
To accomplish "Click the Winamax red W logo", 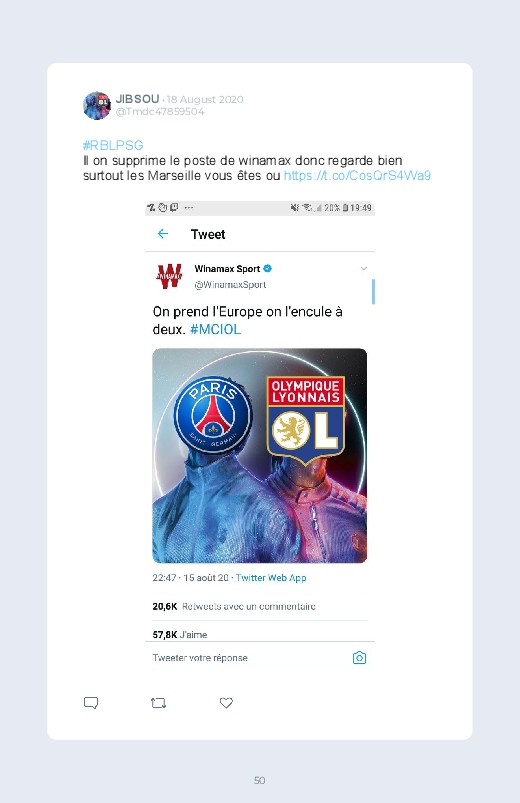I will pyautogui.click(x=169, y=276).
